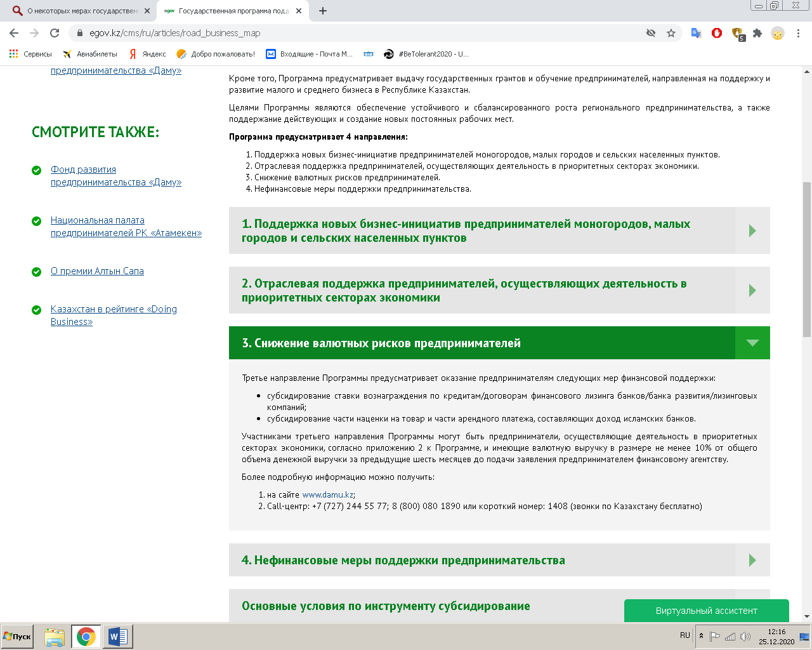Screen dimensions: 812x650
Task: Reload the current page
Action: (55, 33)
